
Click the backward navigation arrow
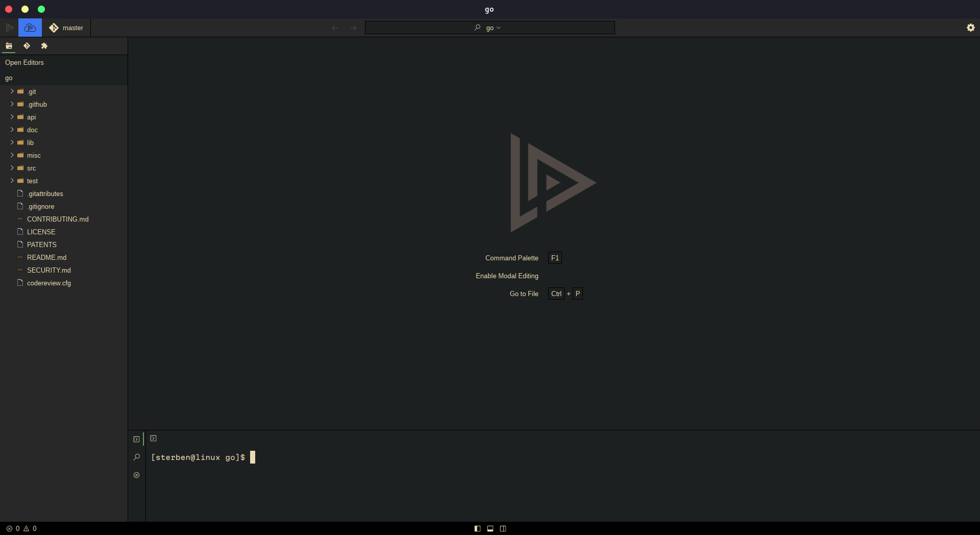coord(335,28)
